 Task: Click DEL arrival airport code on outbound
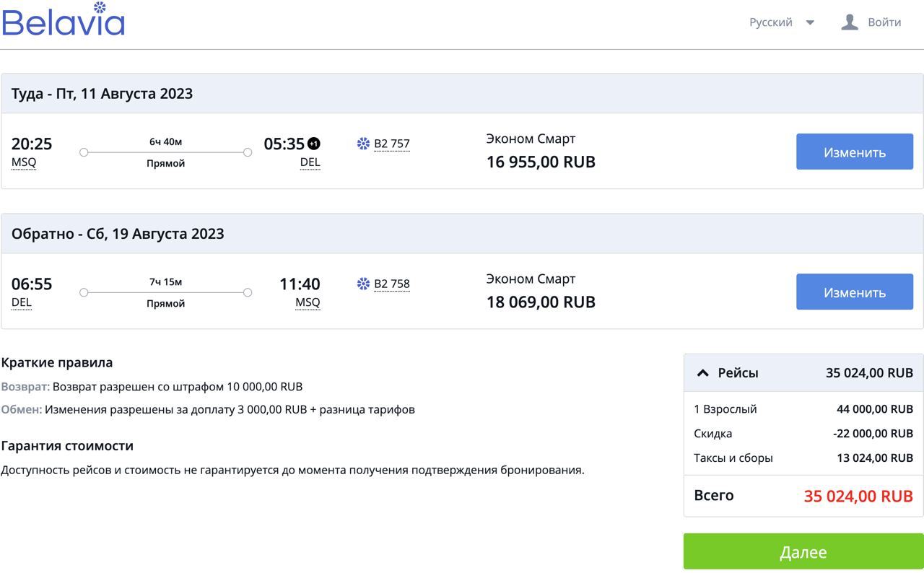click(310, 162)
